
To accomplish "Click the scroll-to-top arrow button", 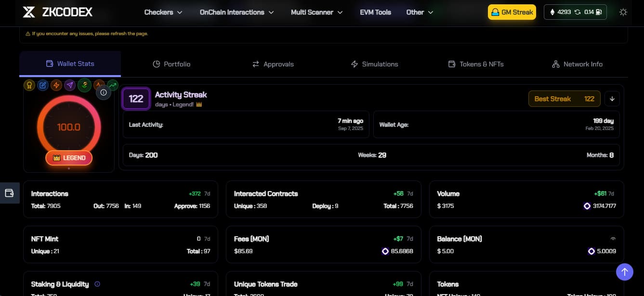I will coord(624,272).
